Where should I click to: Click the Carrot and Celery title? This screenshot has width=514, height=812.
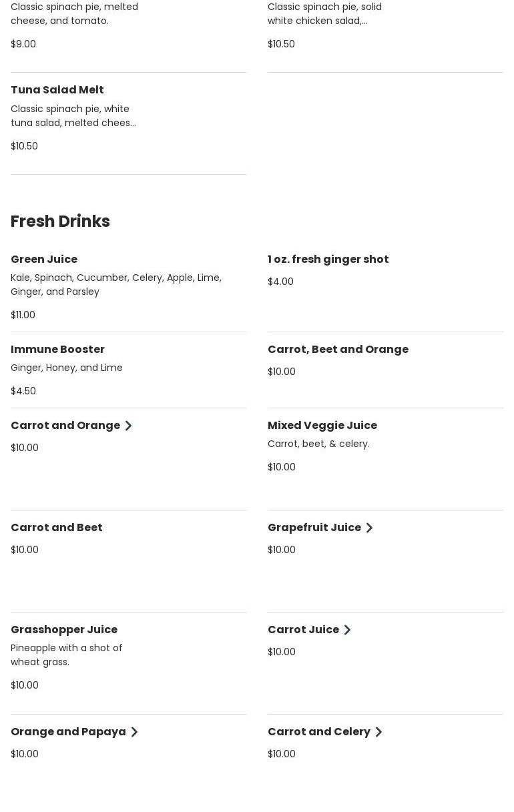point(318,731)
